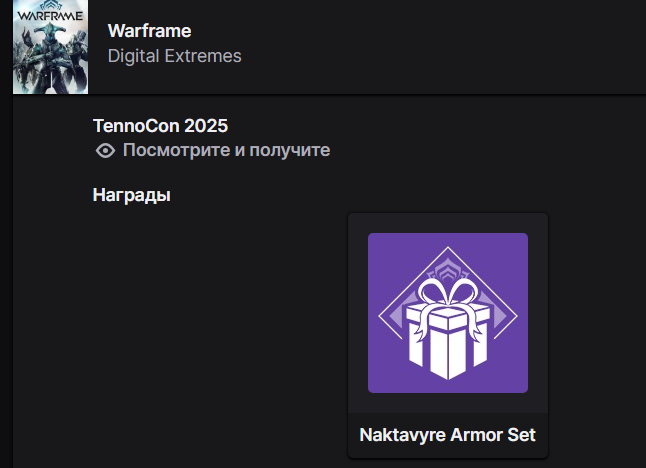This screenshot has height=468, width=646.
Task: Click the eye watch icon
Action: (104, 151)
